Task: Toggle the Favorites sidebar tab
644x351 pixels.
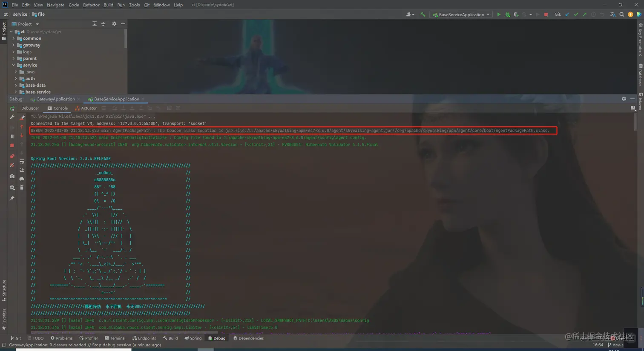Action: [x=4, y=319]
